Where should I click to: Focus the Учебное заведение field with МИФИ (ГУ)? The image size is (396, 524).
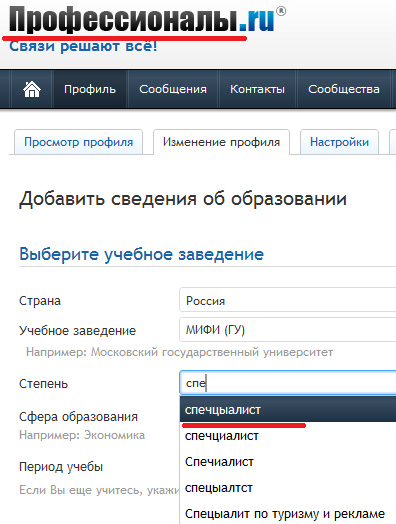288,330
